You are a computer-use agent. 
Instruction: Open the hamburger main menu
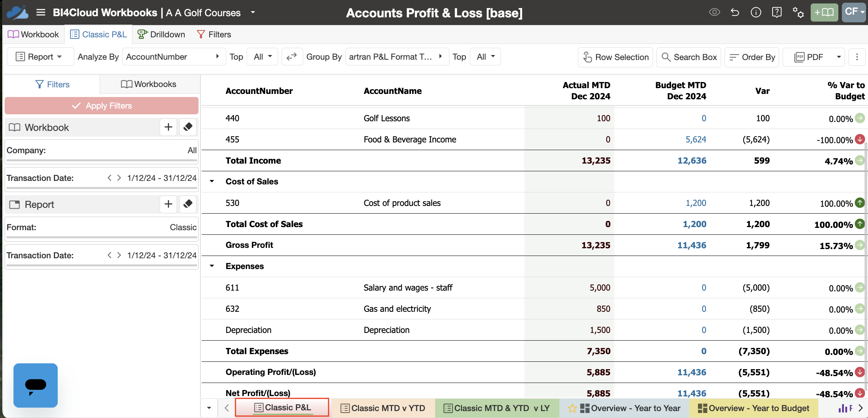coord(41,13)
